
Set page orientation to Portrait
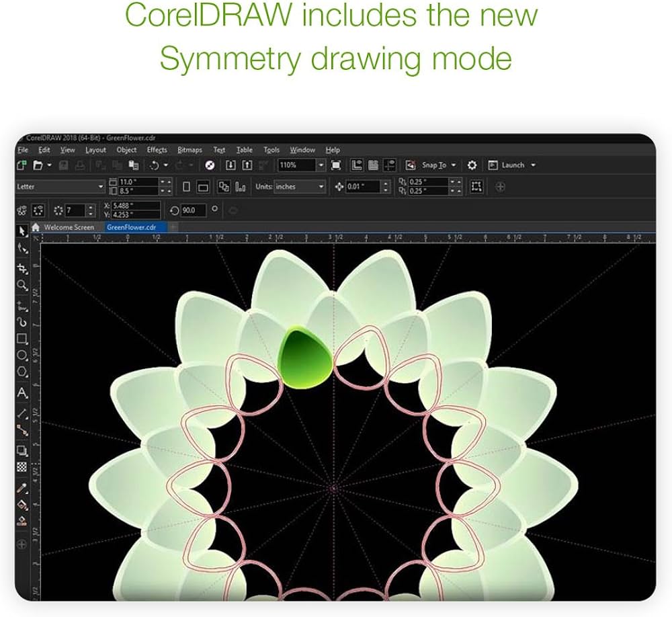[186, 187]
